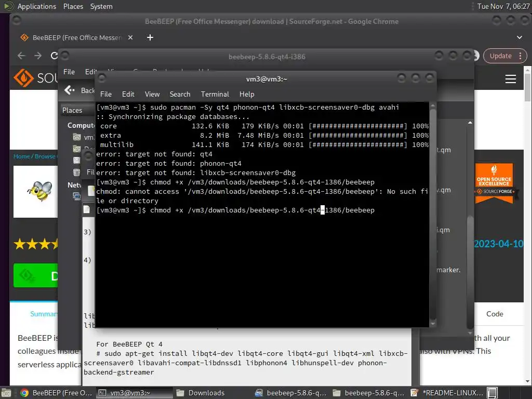Click the terminal vertical scrollbar
The height and width of the screenshot is (399, 532).
click(x=433, y=214)
